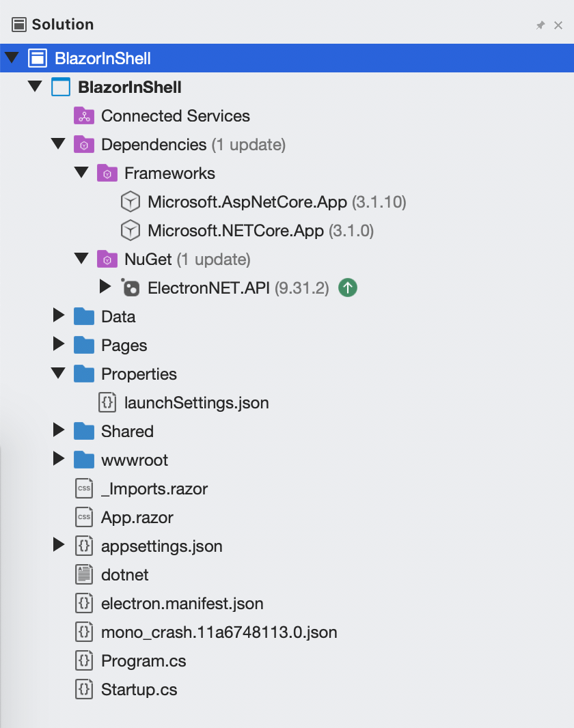Expand the Shared folder
The image size is (574, 728).
point(59,430)
